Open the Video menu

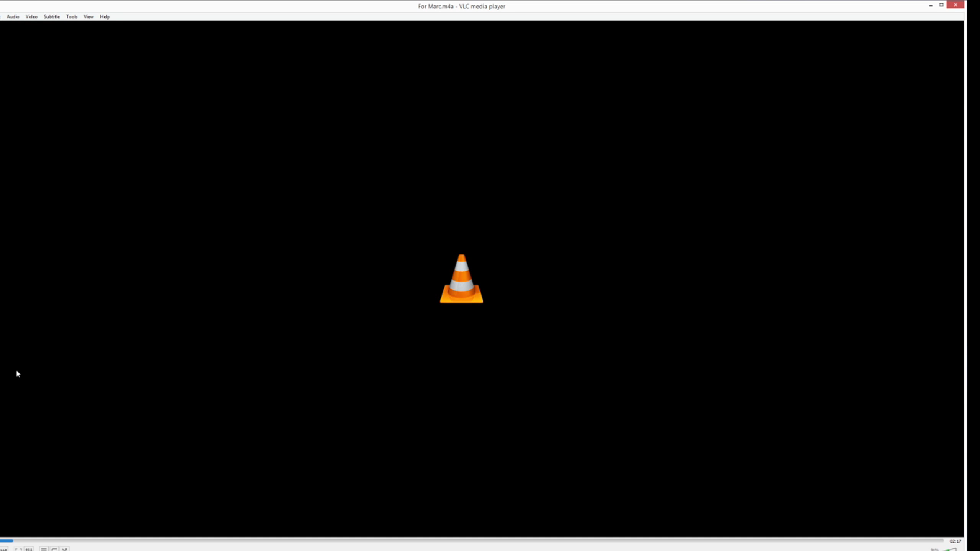pos(31,16)
